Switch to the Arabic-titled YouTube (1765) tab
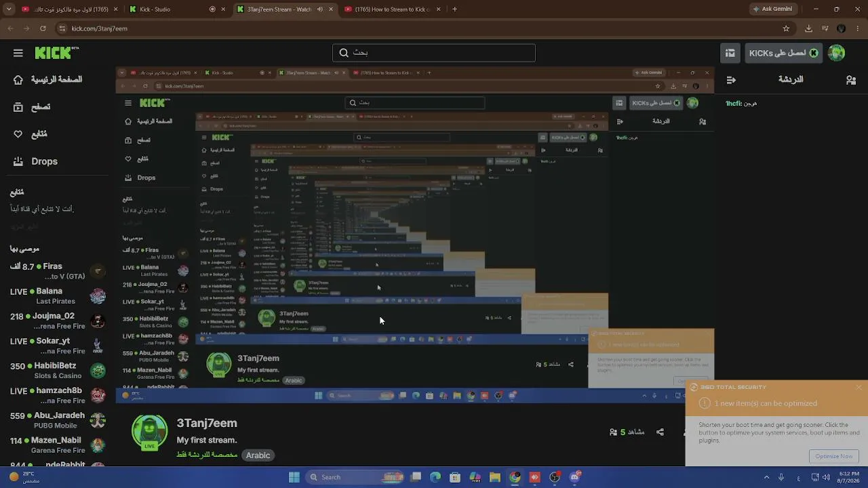This screenshot has width=868, height=488. (x=69, y=9)
